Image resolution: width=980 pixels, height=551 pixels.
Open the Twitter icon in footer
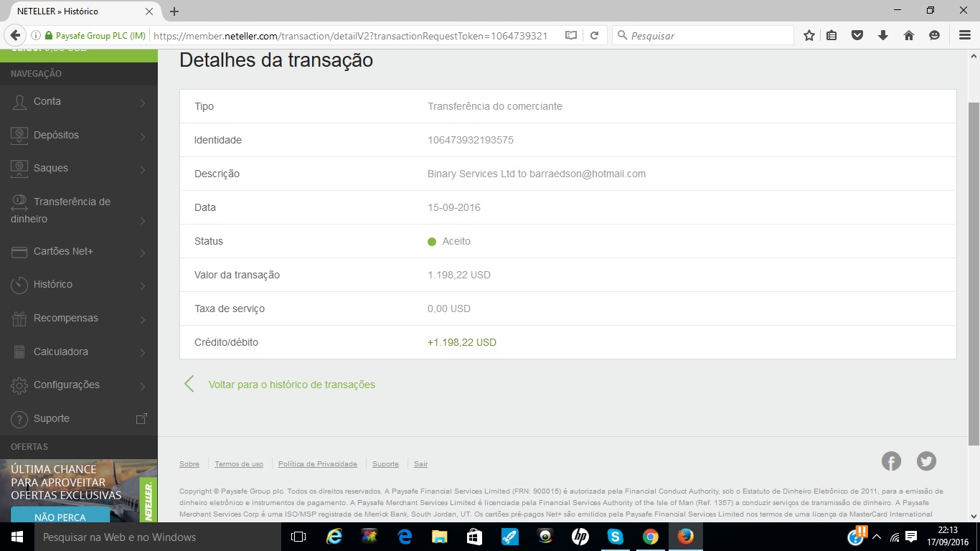pos(926,461)
